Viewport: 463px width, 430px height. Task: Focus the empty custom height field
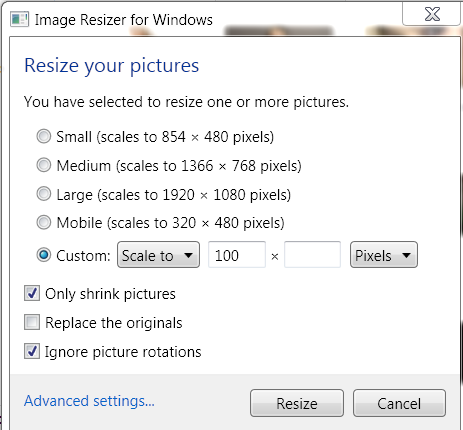(x=312, y=255)
